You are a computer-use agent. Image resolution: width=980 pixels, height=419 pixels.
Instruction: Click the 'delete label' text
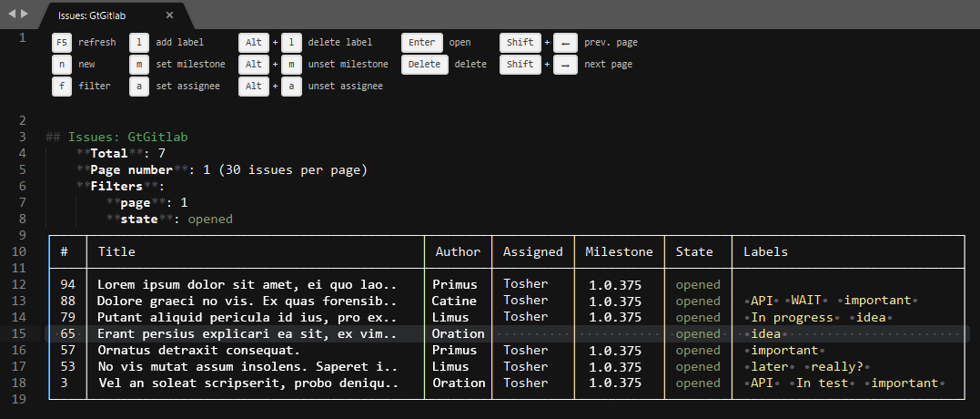point(340,43)
